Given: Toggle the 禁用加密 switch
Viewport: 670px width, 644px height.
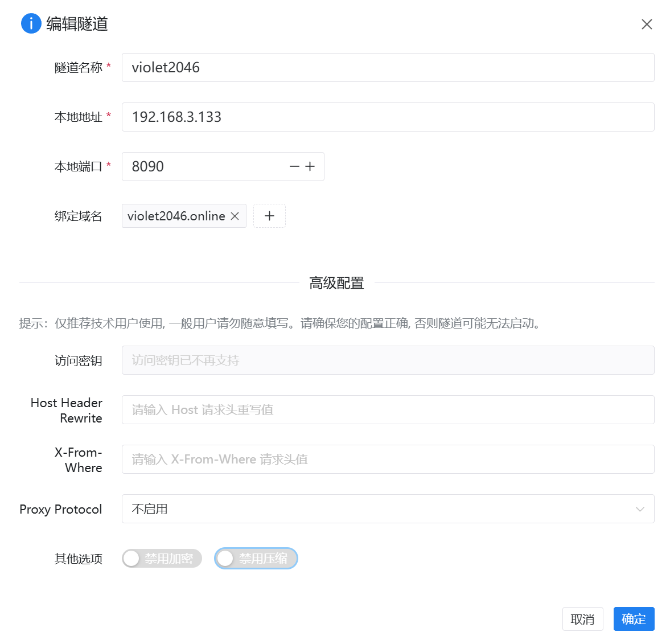Looking at the screenshot, I should click(x=162, y=559).
